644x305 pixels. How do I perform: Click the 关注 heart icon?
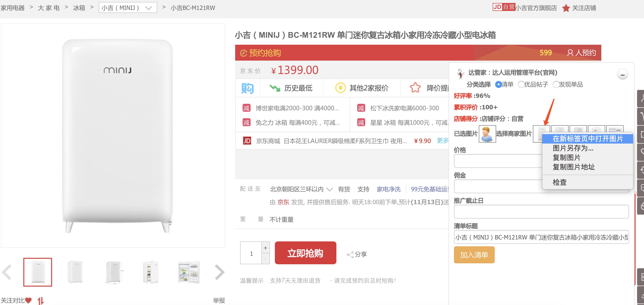(x=28, y=300)
